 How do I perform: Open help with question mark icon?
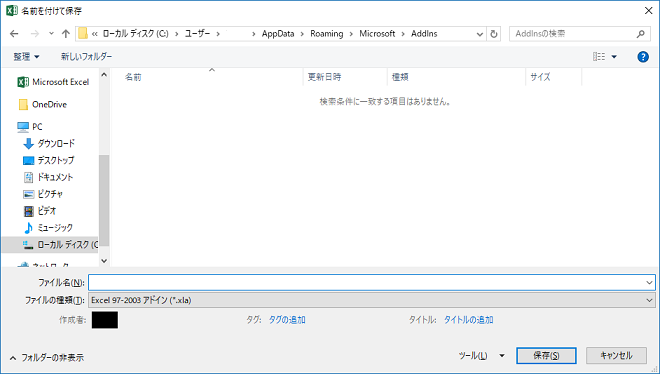click(x=643, y=57)
